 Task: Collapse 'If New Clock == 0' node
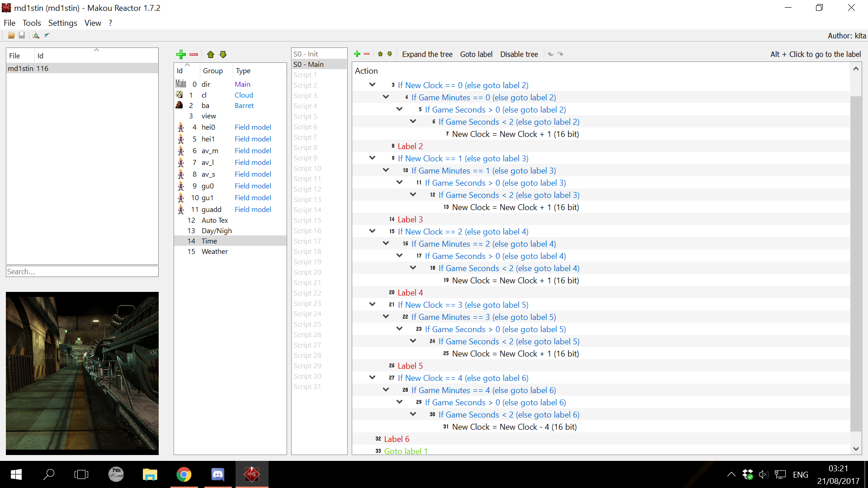click(x=373, y=85)
